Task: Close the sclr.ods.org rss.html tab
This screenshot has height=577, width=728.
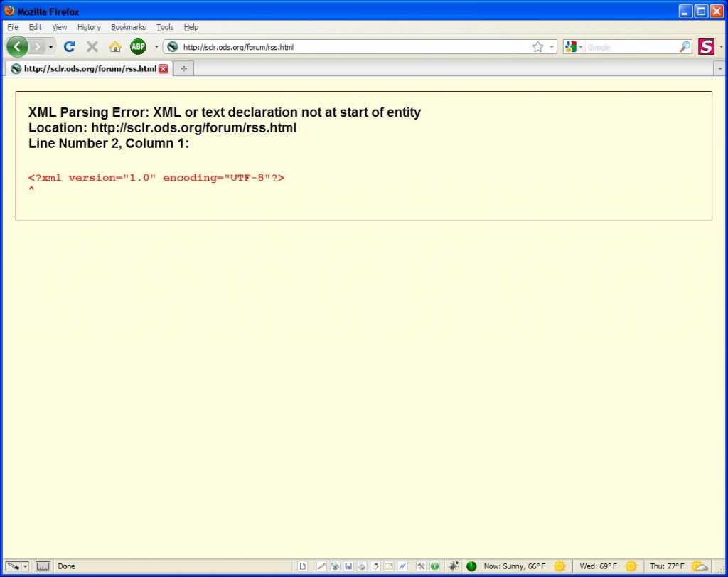Action: tap(163, 69)
